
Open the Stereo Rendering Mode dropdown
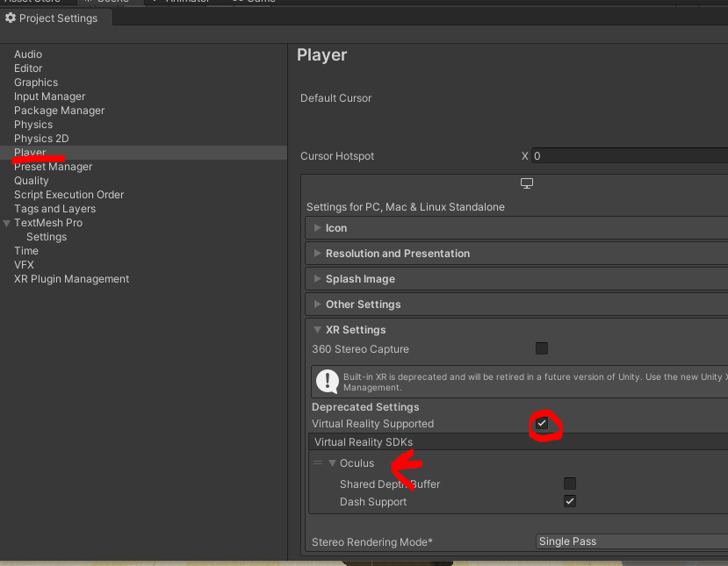click(631, 541)
